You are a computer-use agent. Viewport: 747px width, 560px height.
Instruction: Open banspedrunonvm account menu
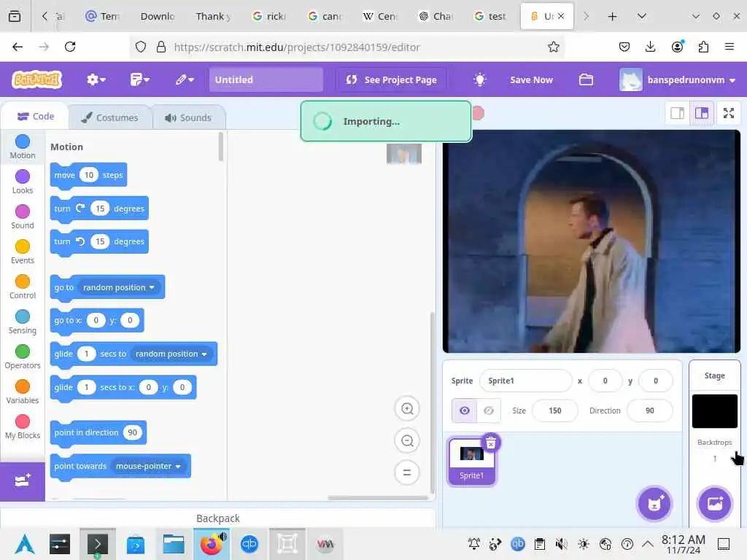[678, 79]
